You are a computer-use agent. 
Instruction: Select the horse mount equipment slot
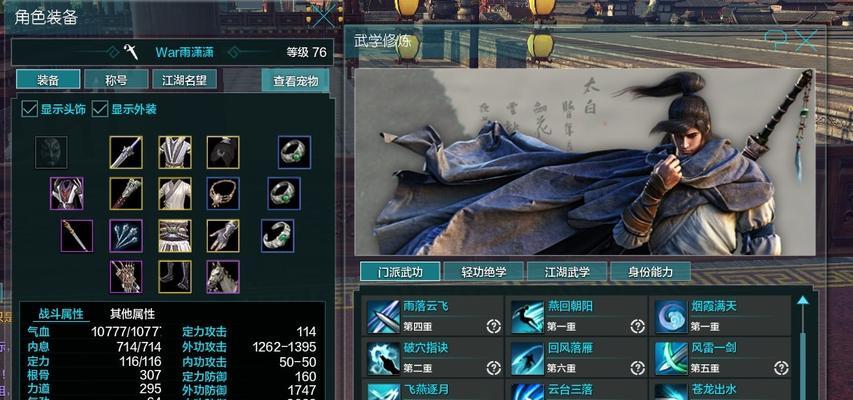(x=223, y=276)
